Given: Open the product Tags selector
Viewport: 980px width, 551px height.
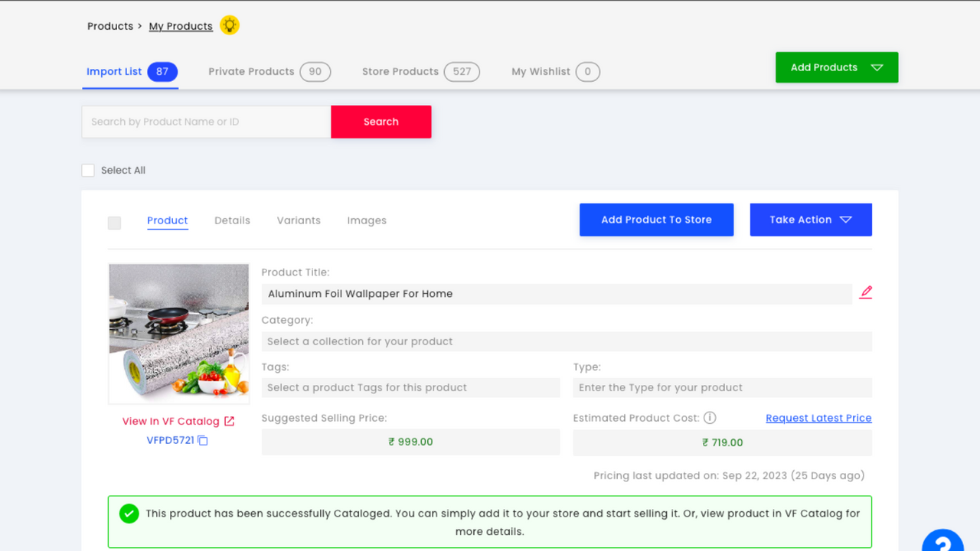Looking at the screenshot, I should click(410, 387).
